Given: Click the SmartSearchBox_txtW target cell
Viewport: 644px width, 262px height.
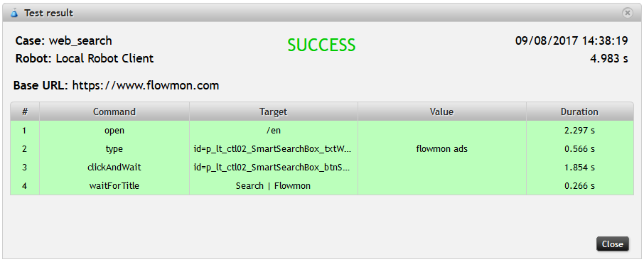Looking at the screenshot, I should tap(273, 149).
